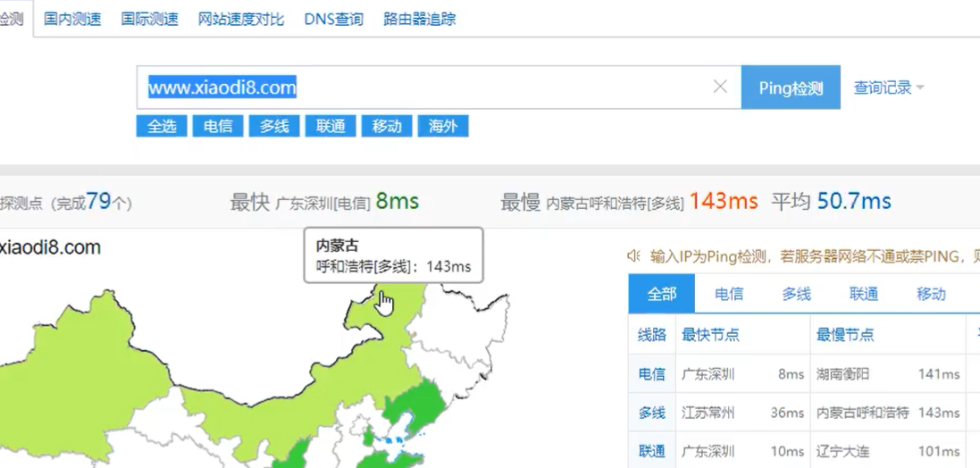The height and width of the screenshot is (468, 980).
Task: Select the 电信 results tab
Action: (x=729, y=294)
